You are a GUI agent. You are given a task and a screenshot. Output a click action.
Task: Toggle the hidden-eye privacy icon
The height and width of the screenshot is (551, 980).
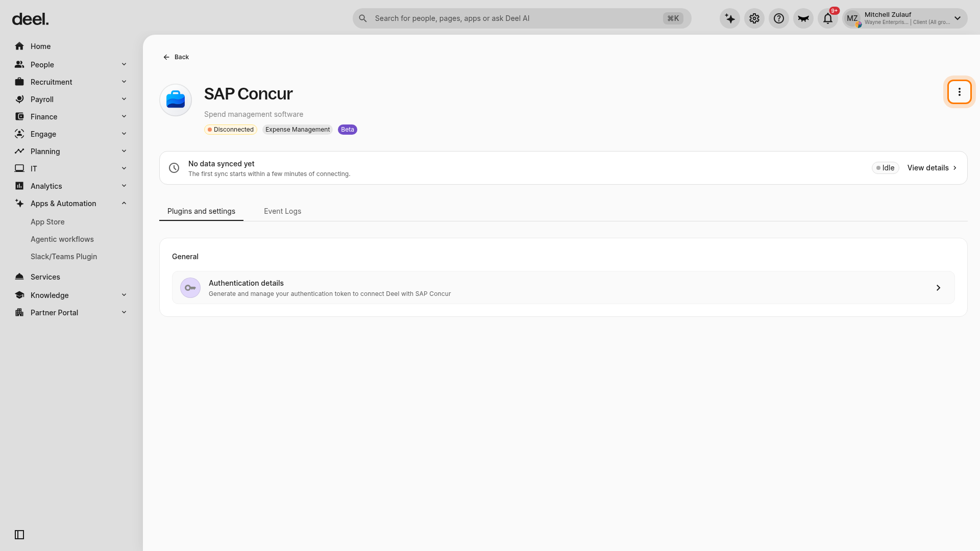803,18
